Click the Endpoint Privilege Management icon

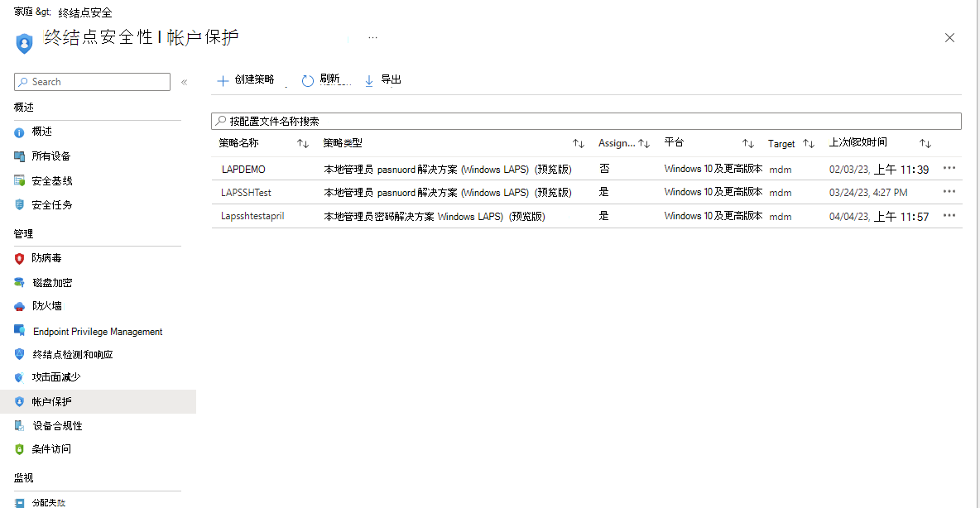(x=19, y=330)
